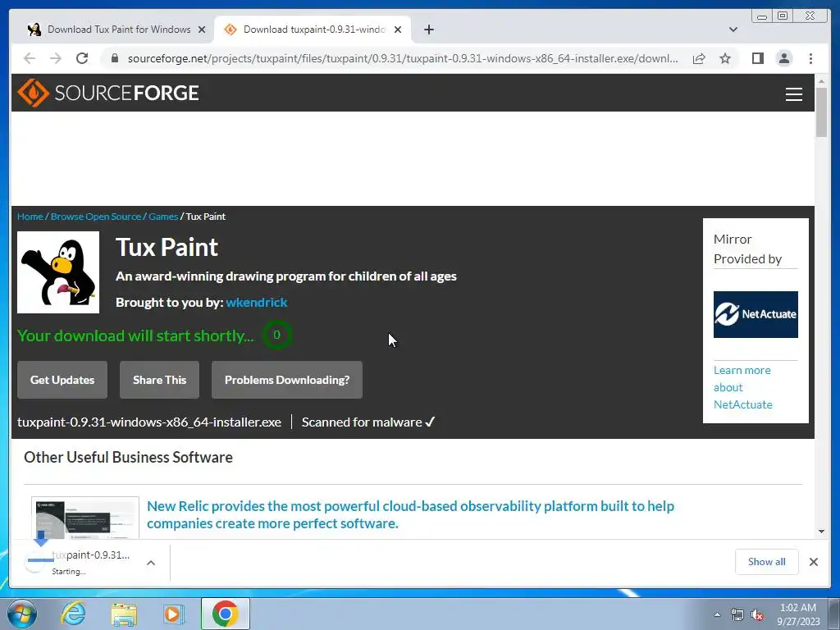840x630 pixels.
Task: Click the Chrome profile avatar
Action: click(x=783, y=58)
